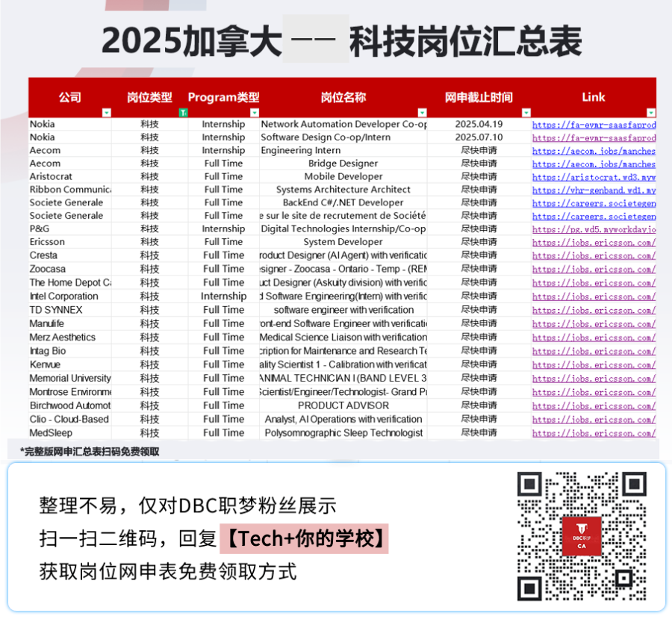The height and width of the screenshot is (622, 672).
Task: Click the *完整版网申汇总表扫码免费领取 note
Action: point(90,452)
